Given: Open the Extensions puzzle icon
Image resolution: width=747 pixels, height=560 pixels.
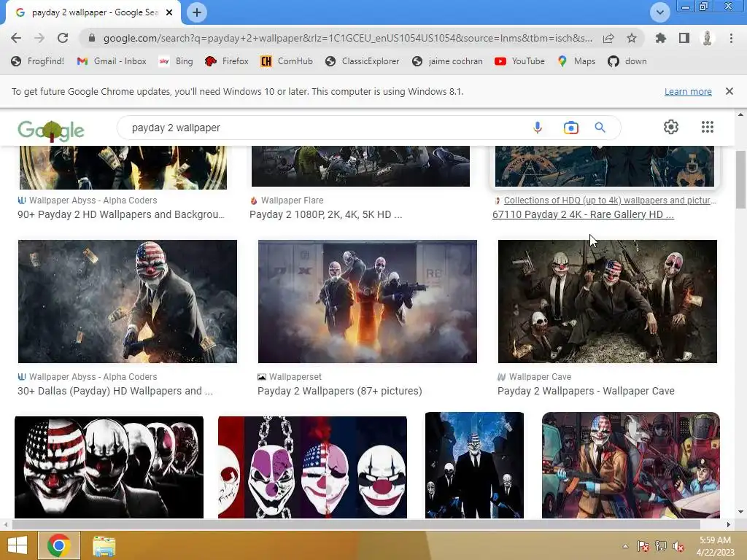Looking at the screenshot, I should 660,38.
